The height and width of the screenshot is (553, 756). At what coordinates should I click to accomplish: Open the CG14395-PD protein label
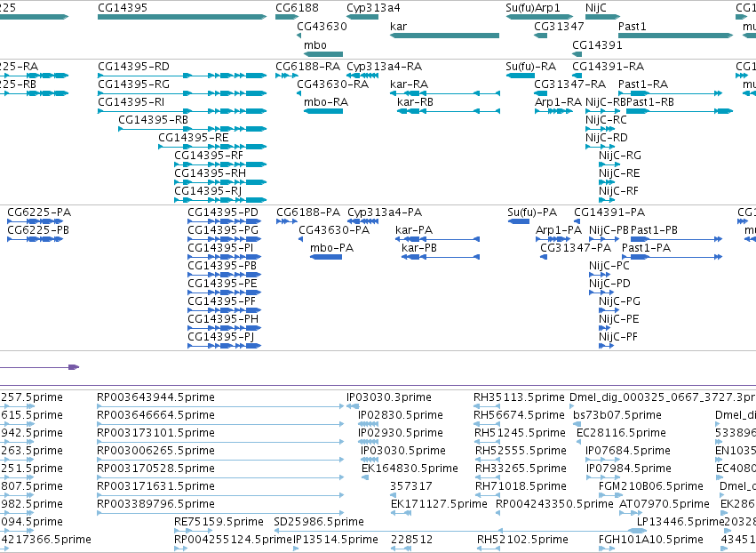click(x=223, y=212)
